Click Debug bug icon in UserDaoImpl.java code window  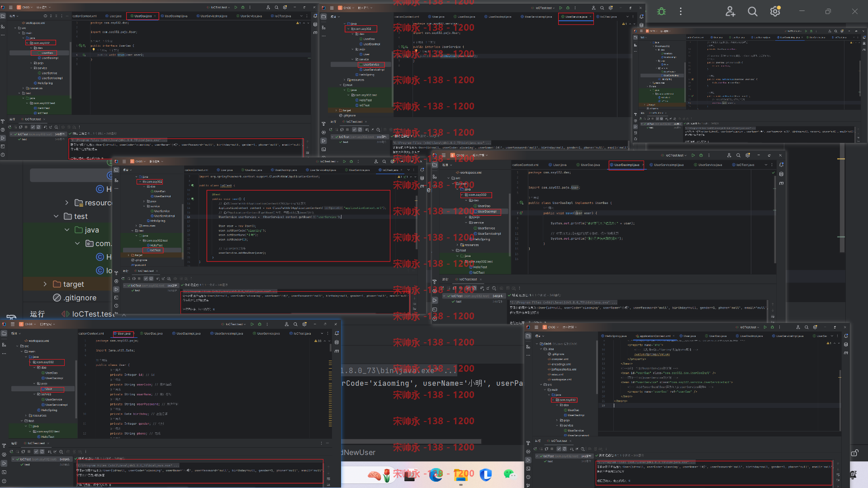(701, 155)
